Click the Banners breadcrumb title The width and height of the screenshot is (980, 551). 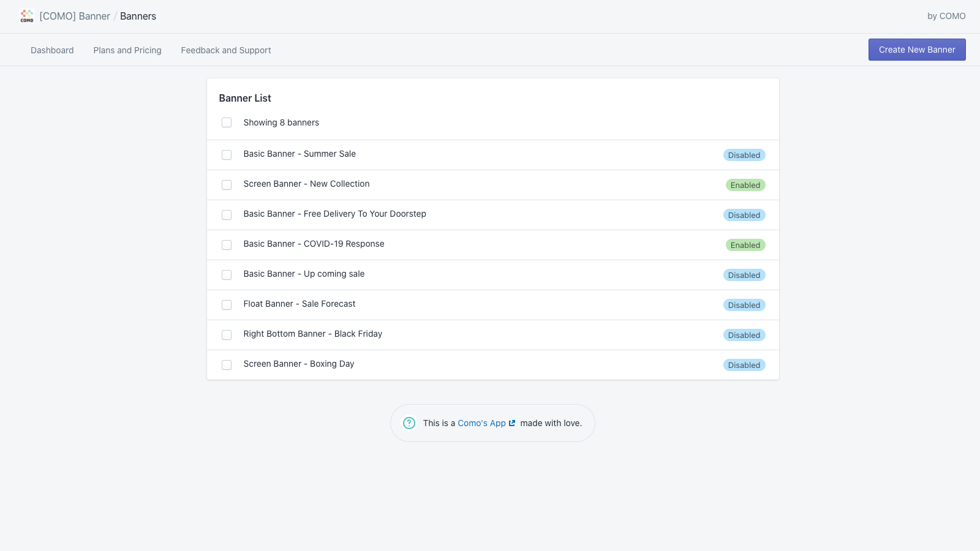(x=138, y=16)
